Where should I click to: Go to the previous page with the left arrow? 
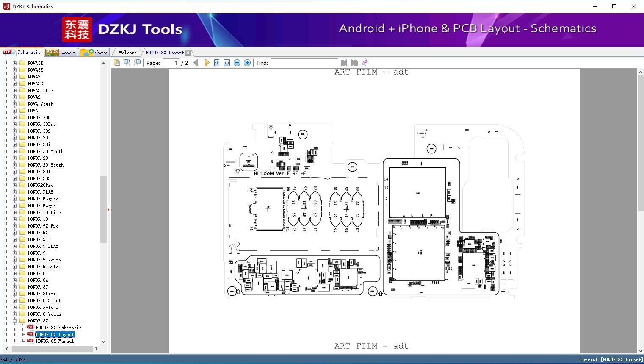coord(196,63)
